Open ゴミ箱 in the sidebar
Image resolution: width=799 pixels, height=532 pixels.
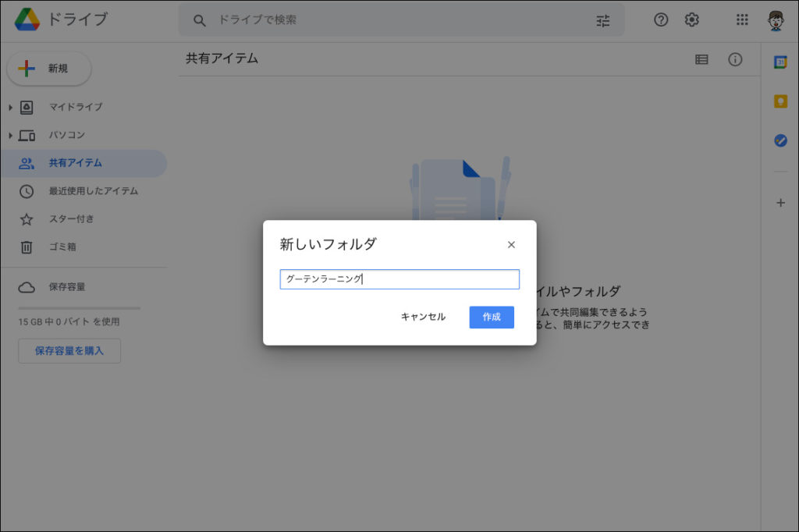point(62,247)
